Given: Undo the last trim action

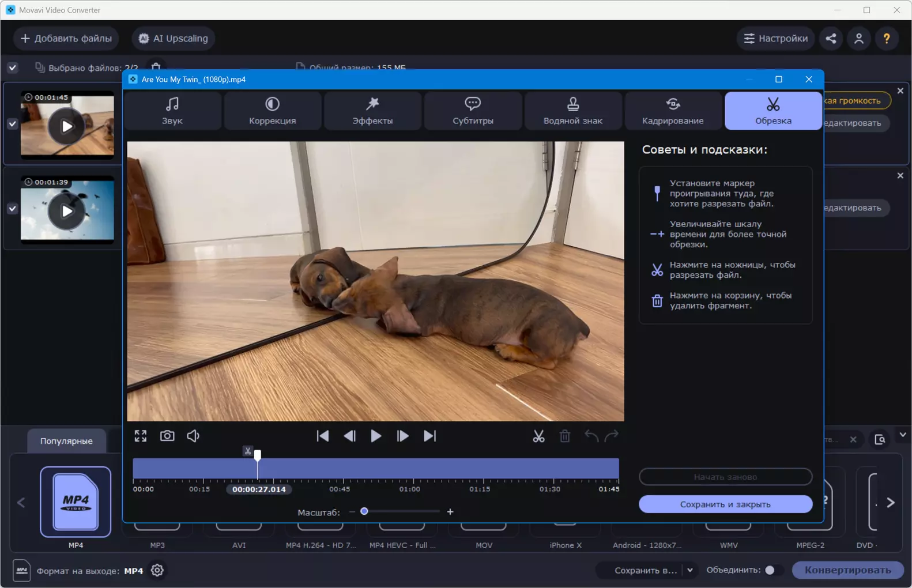Looking at the screenshot, I should coord(591,436).
